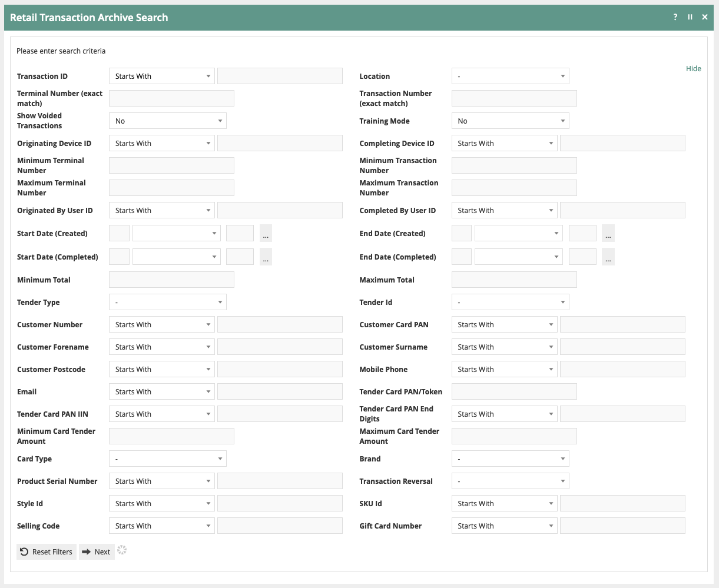This screenshot has height=588, width=719.
Task: Expand the Transaction Reversal dropdown
Action: point(510,481)
